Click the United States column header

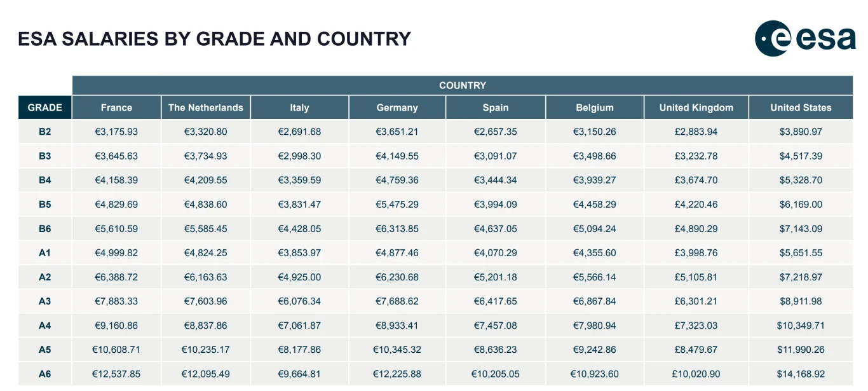click(x=801, y=107)
